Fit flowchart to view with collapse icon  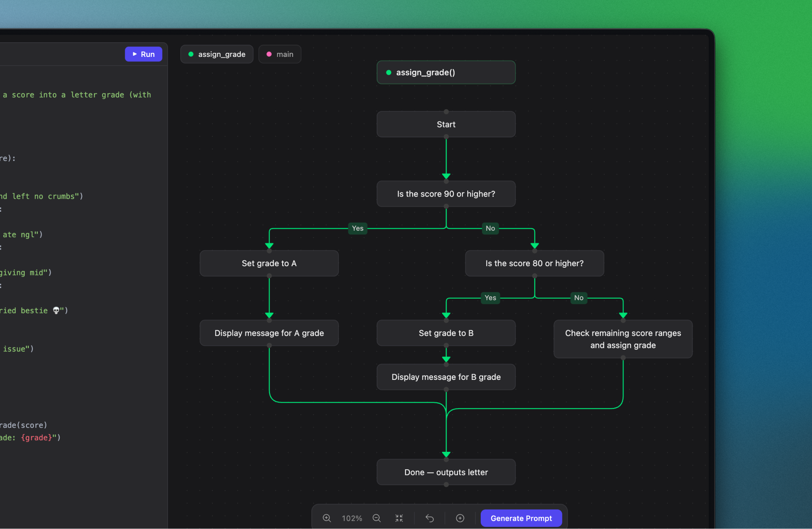(399, 518)
